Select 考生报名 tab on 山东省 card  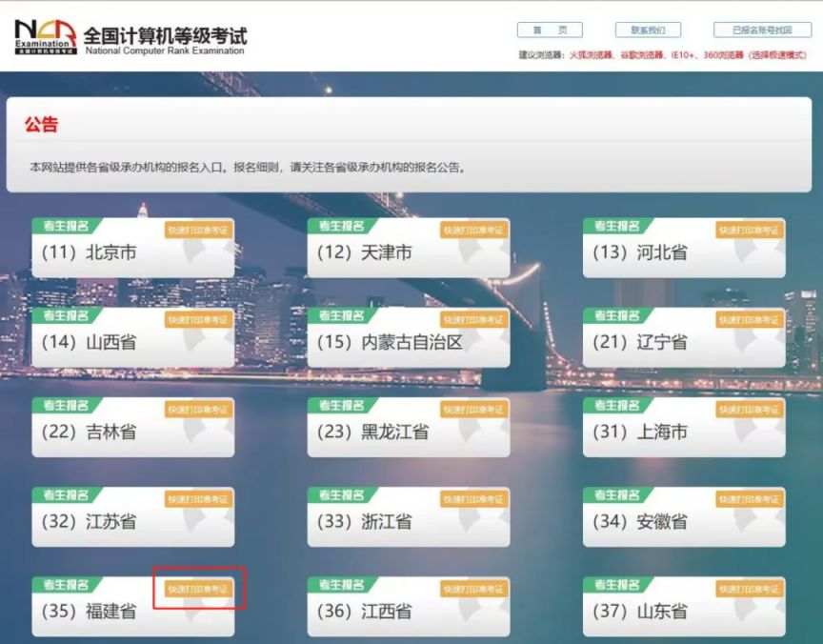[x=616, y=585]
